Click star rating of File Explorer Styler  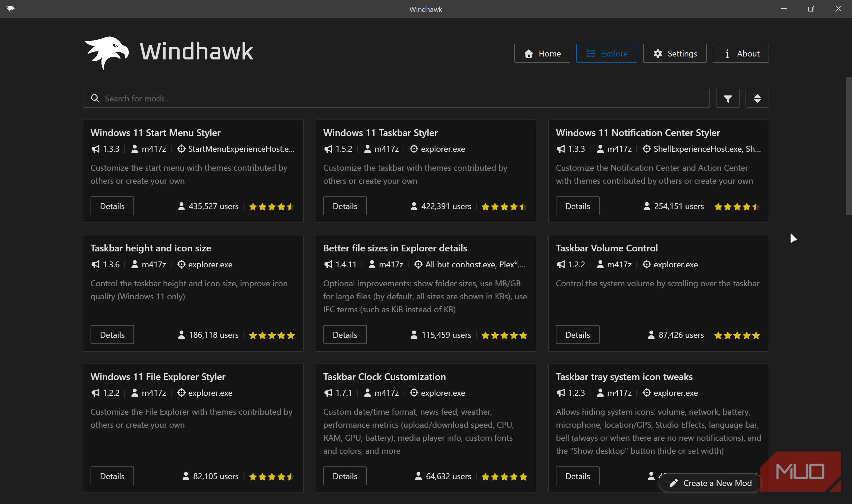272,476
